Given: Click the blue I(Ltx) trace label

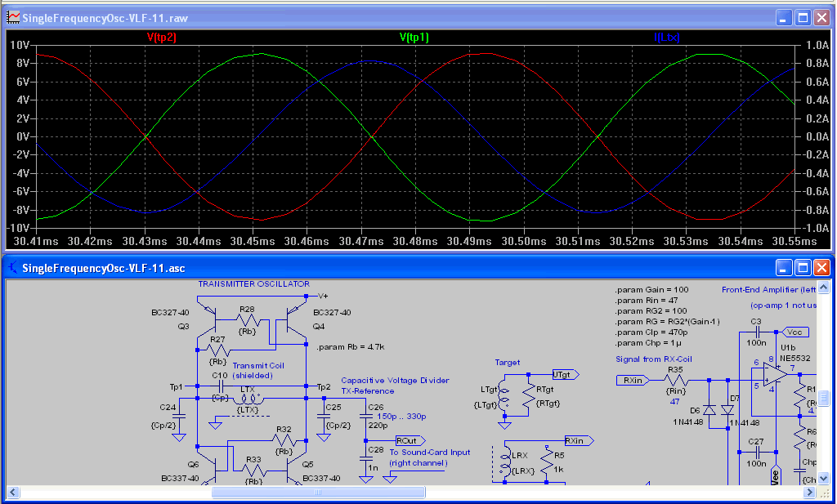Looking at the screenshot, I should click(666, 38).
